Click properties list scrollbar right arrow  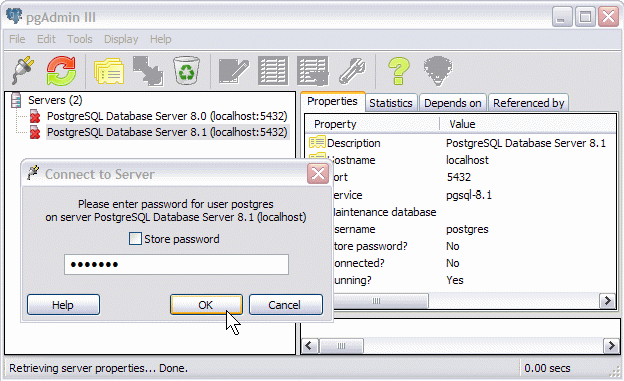[x=607, y=301]
